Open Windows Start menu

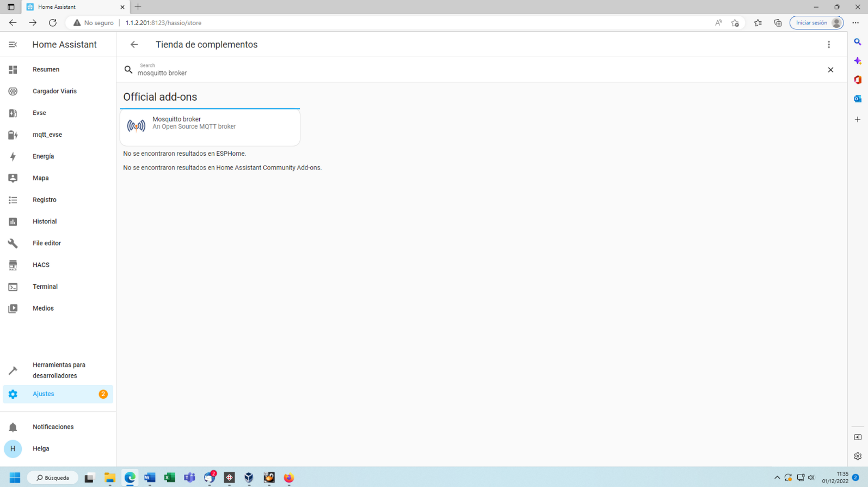point(15,478)
